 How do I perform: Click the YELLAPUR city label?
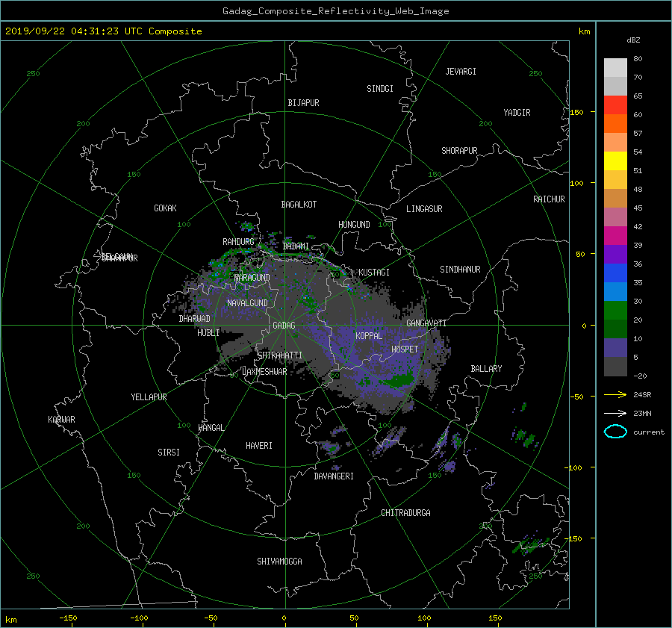click(149, 397)
